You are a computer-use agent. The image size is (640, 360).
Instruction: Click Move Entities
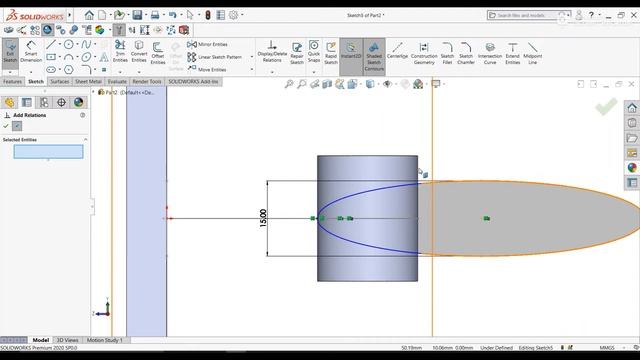point(207,69)
